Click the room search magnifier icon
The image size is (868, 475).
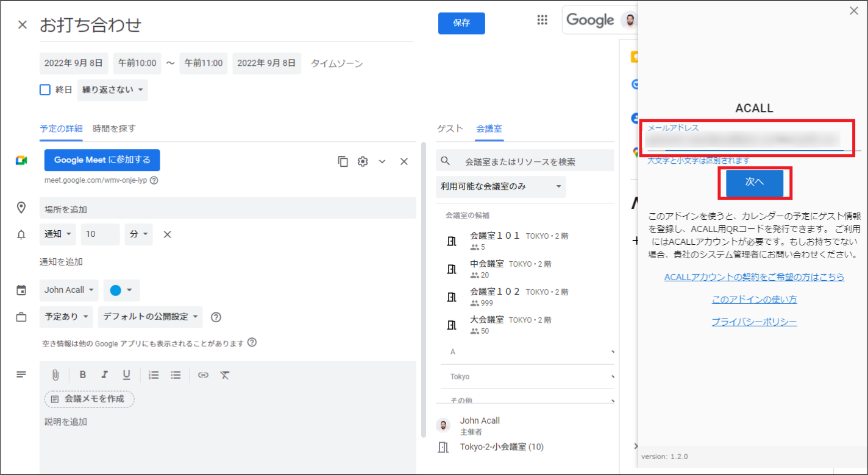pyautogui.click(x=446, y=161)
